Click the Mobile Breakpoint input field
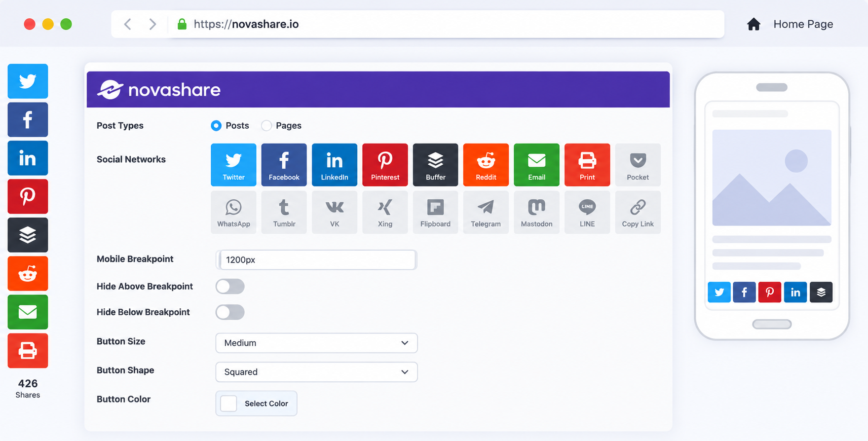This screenshot has height=441, width=868. click(316, 260)
